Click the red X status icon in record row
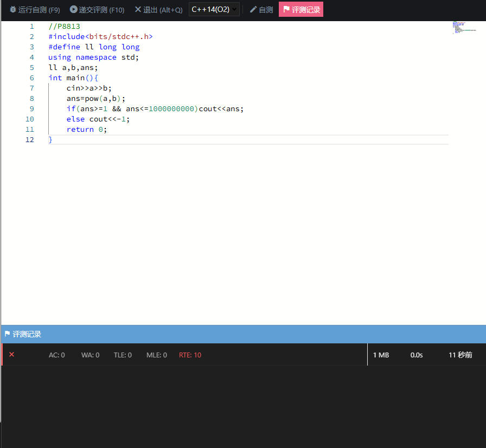This screenshot has width=486, height=448. [12, 355]
